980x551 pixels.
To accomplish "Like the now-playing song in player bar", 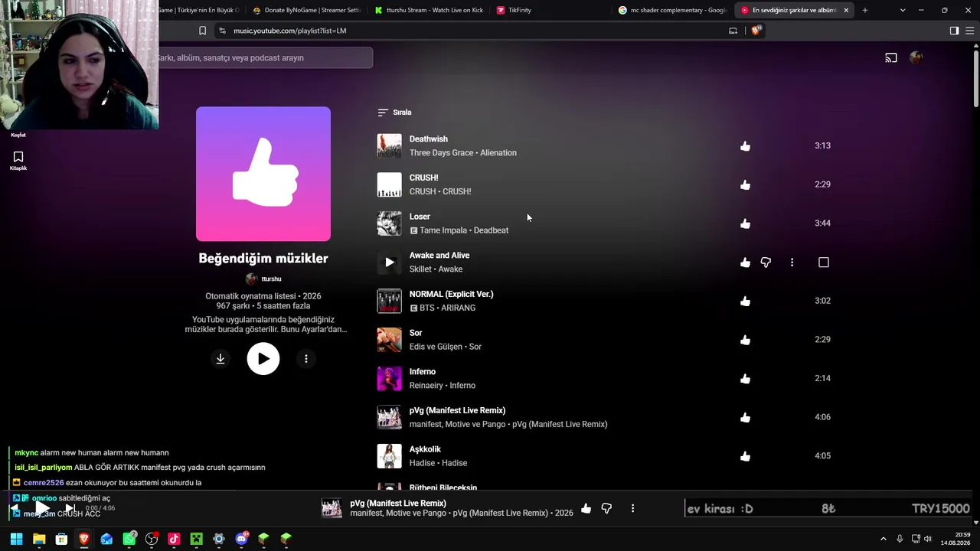I will coord(586,509).
